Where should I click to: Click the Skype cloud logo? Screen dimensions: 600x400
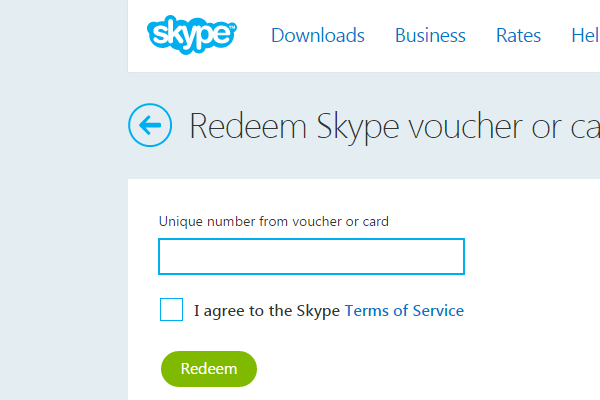pyautogui.click(x=192, y=34)
